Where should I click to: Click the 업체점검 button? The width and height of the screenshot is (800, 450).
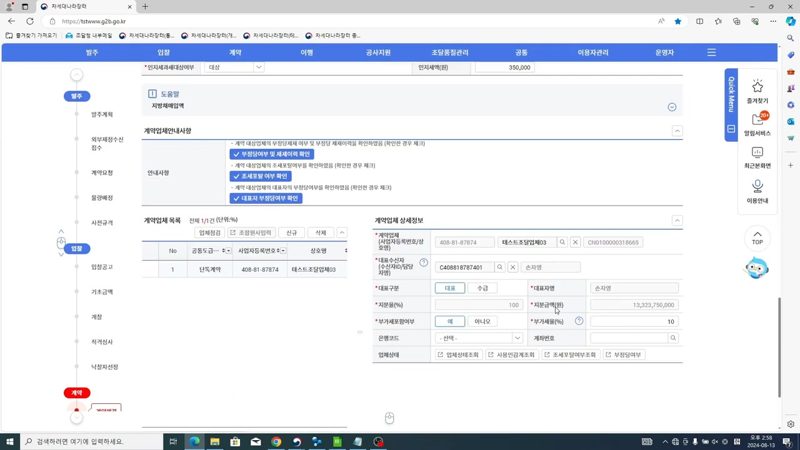click(x=210, y=233)
